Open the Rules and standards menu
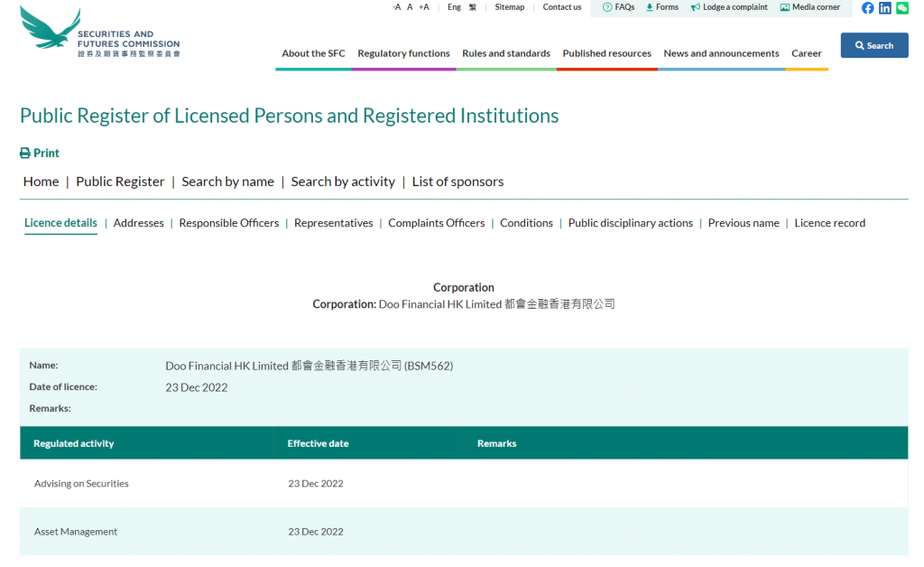This screenshot has width=924, height=567. (x=506, y=53)
